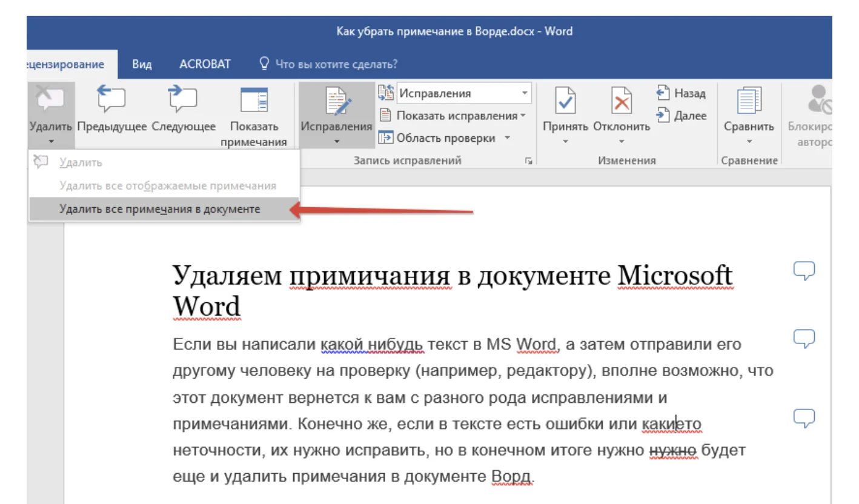Open comment bubble beside 'Конечно же' line
Screen dimensions: 859x504
coord(804,417)
